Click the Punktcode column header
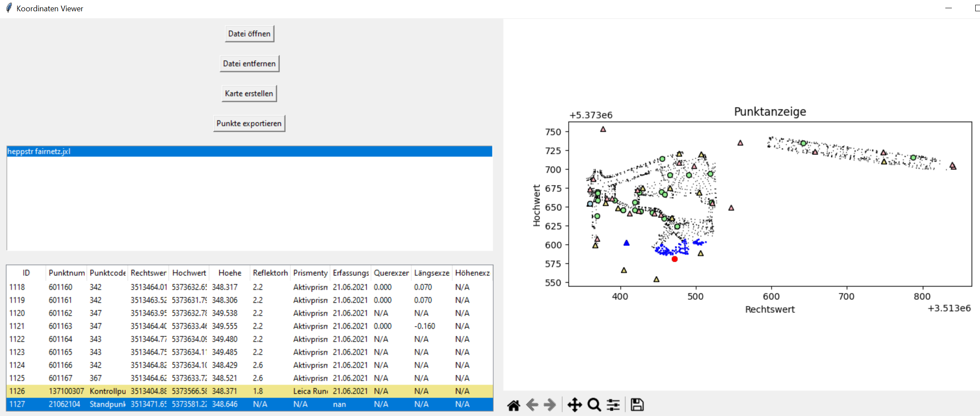 (x=107, y=273)
